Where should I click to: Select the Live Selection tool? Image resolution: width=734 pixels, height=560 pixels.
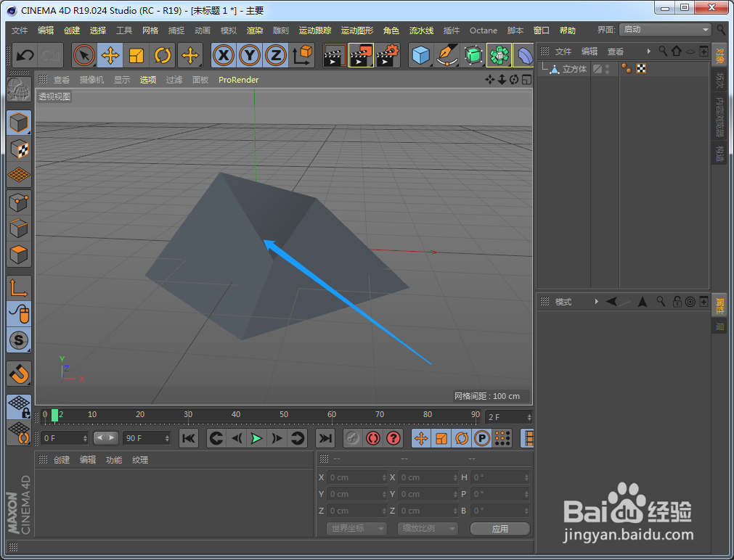84,56
